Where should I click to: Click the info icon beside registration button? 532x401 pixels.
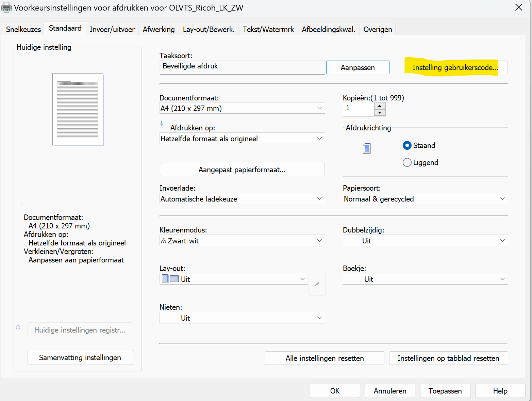[18, 327]
